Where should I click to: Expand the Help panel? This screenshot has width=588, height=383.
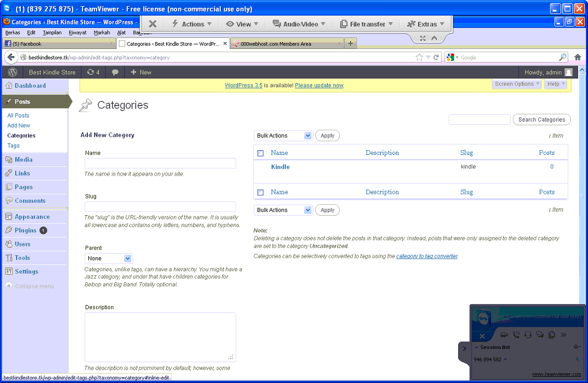click(555, 84)
